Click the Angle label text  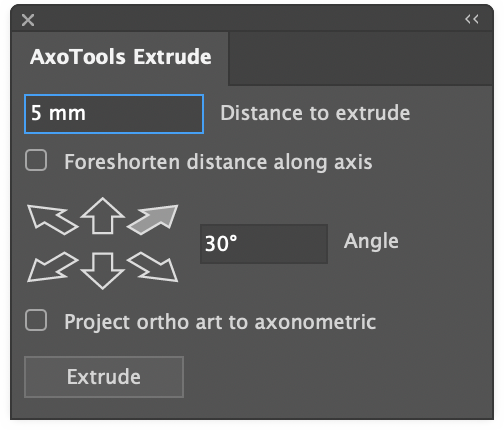coord(371,241)
